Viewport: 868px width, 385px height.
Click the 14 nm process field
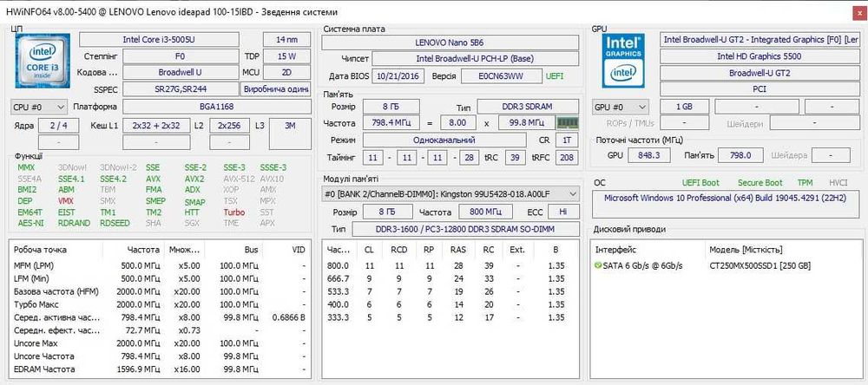[286, 39]
